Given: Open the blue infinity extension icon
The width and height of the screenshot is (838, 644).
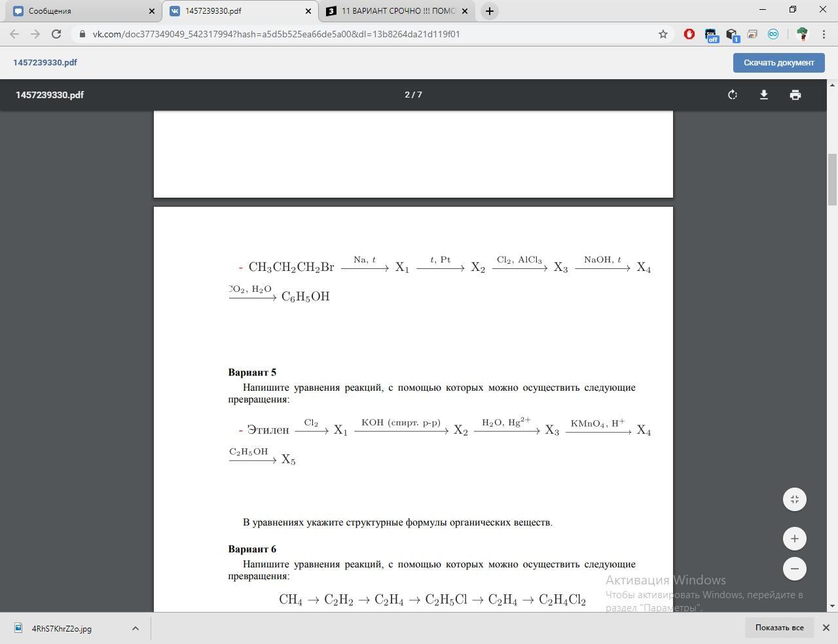Looking at the screenshot, I should pyautogui.click(x=773, y=34).
